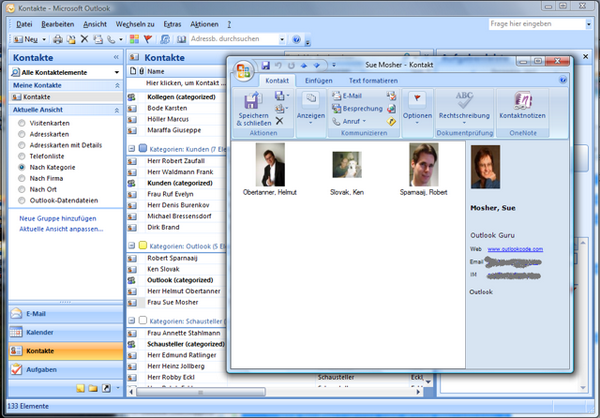Select Nach Kategorie radio button
This screenshot has height=418, width=600.
point(22,167)
